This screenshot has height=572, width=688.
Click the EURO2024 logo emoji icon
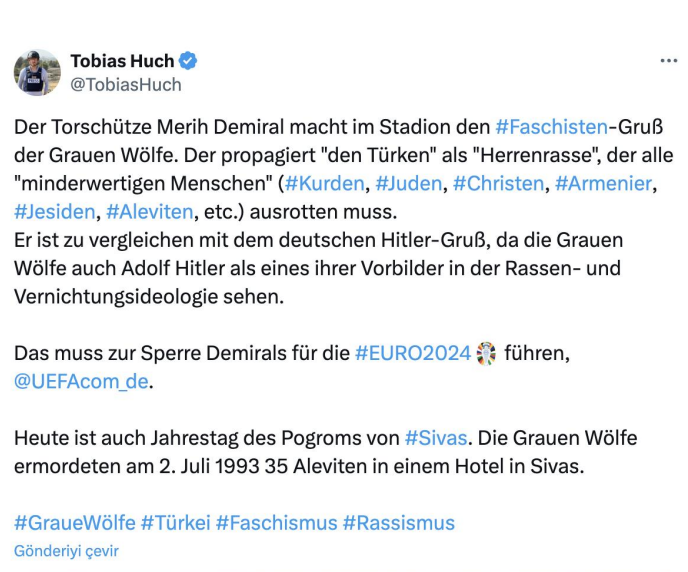(x=485, y=353)
